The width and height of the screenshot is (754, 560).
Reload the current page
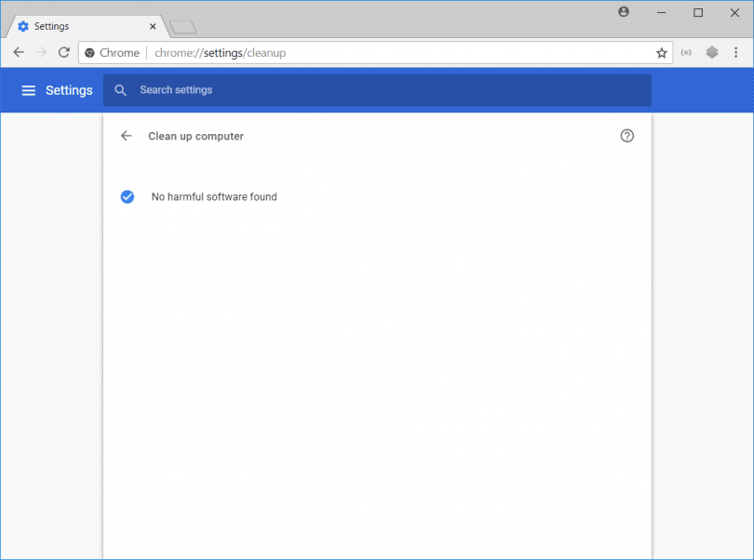64,53
